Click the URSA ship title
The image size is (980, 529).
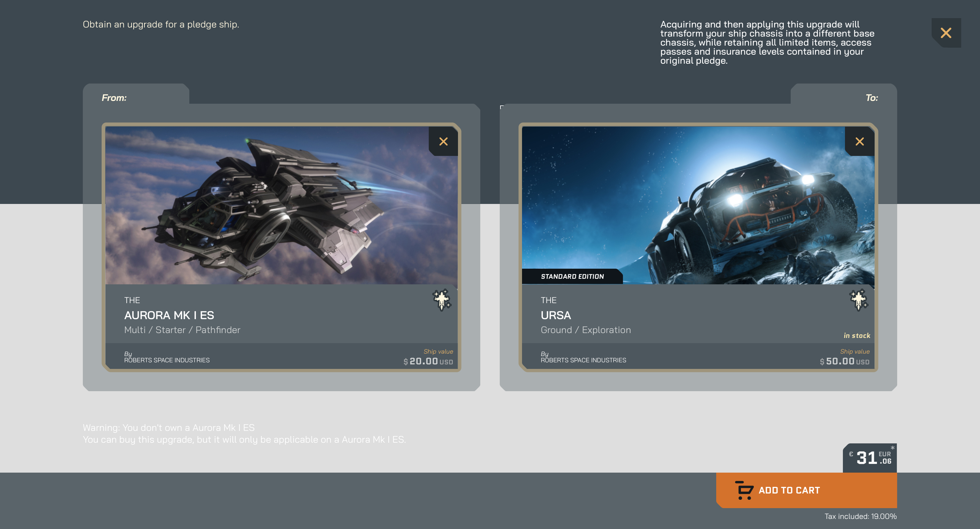tap(556, 315)
